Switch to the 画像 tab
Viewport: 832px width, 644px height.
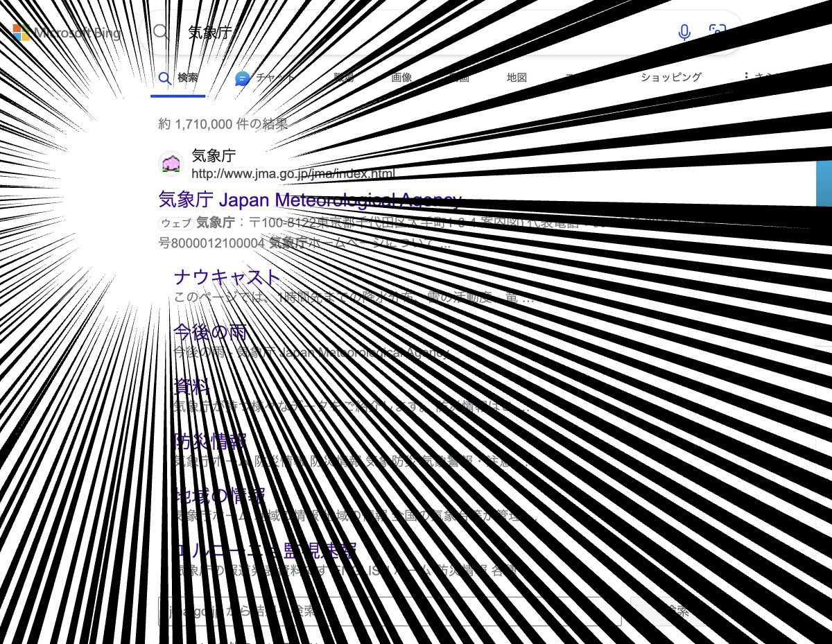tap(401, 78)
